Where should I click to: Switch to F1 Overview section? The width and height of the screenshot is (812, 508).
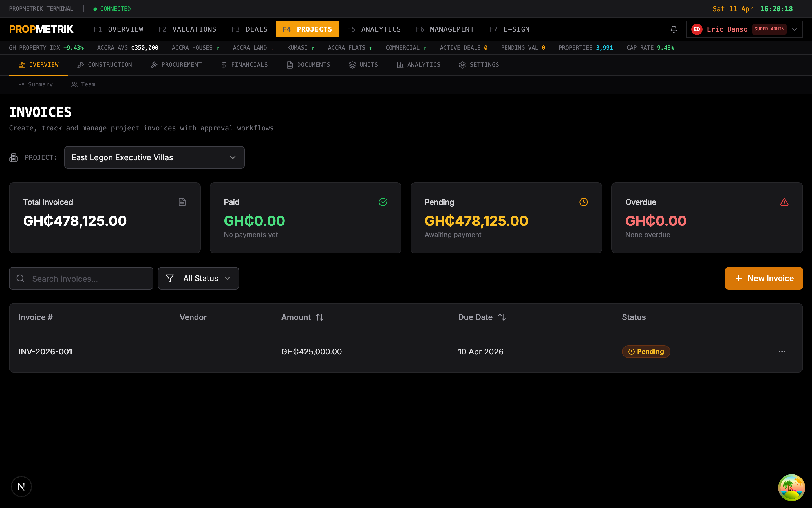118,29
